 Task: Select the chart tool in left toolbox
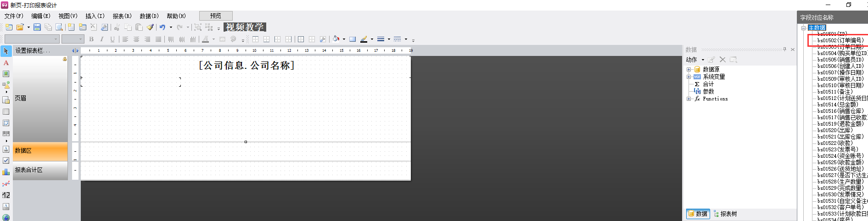[6, 172]
